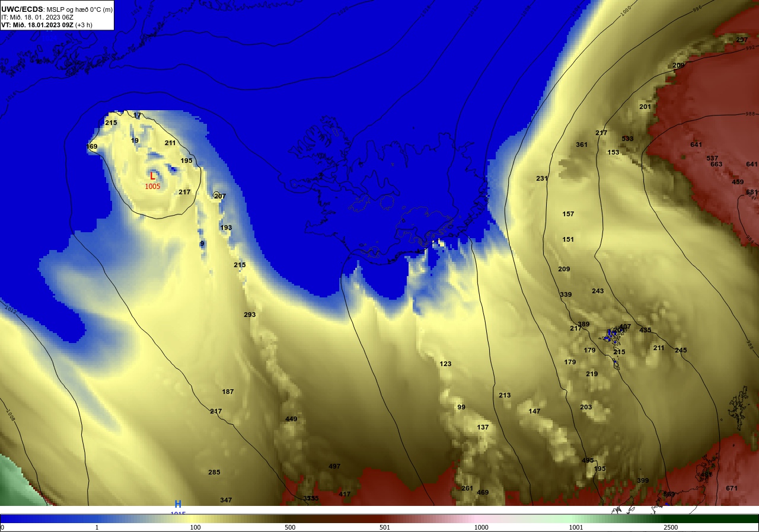The image size is (759, 532).
Task: Click the map value 435
Action: coord(645,331)
